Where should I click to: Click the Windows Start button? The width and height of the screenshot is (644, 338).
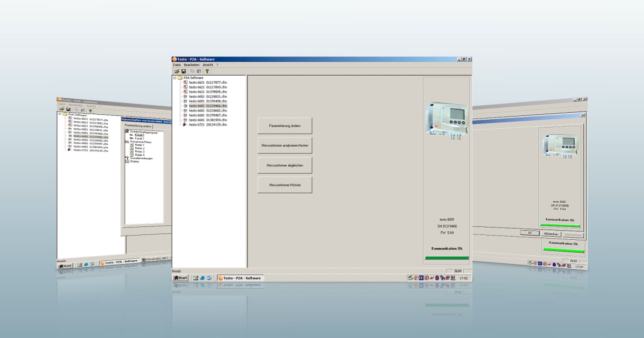point(180,278)
